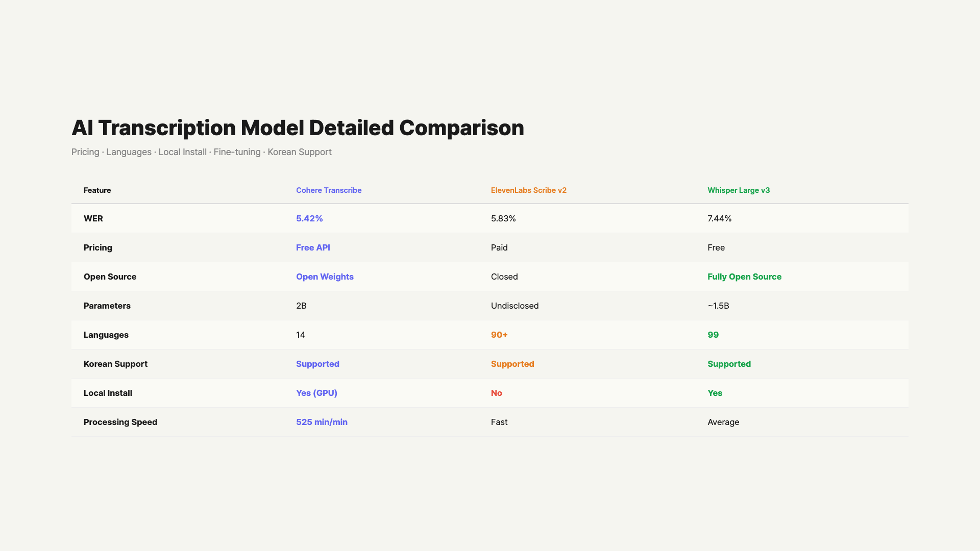This screenshot has width=980, height=551.
Task: Select the Parameters row label
Action: pos(107,306)
